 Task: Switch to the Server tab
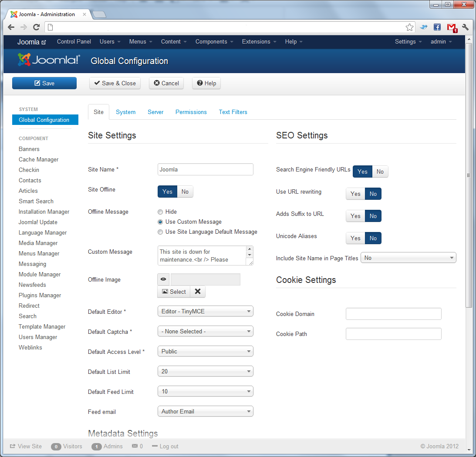(155, 112)
